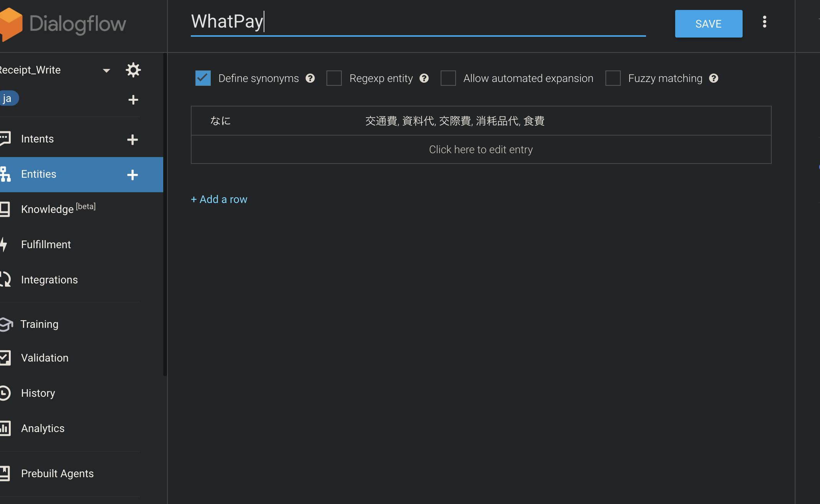Select the ja language badge

click(x=8, y=98)
